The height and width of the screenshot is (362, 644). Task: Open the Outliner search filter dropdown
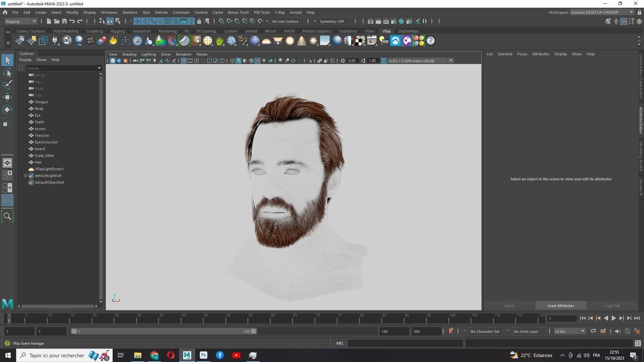99,68
